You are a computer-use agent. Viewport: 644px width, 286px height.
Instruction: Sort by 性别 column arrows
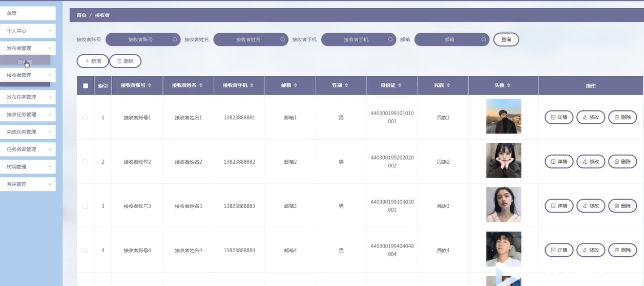346,85
